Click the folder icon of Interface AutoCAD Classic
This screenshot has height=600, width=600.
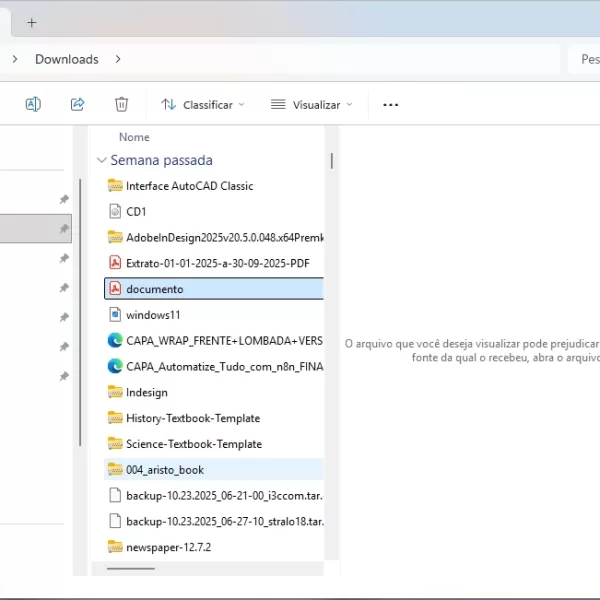[x=115, y=186]
